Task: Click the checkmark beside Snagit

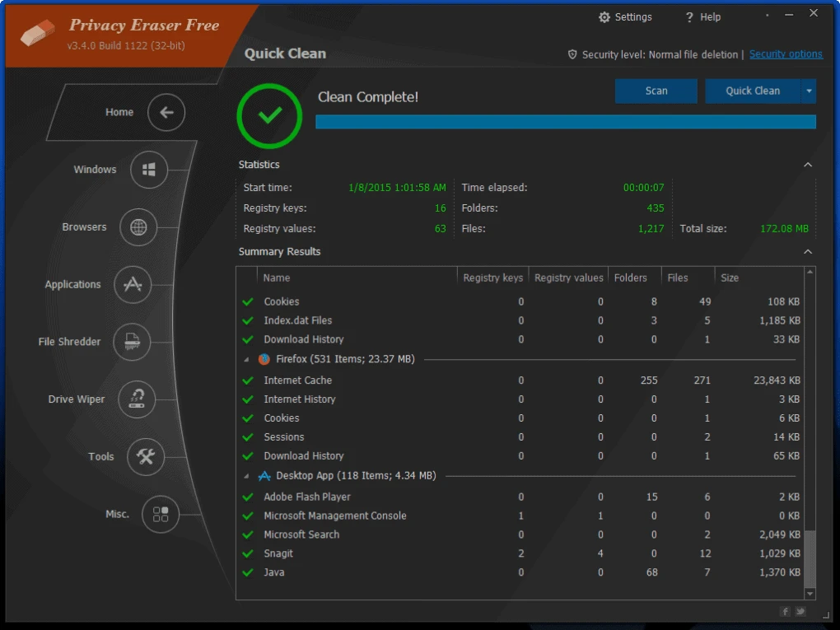Action: [x=248, y=554]
